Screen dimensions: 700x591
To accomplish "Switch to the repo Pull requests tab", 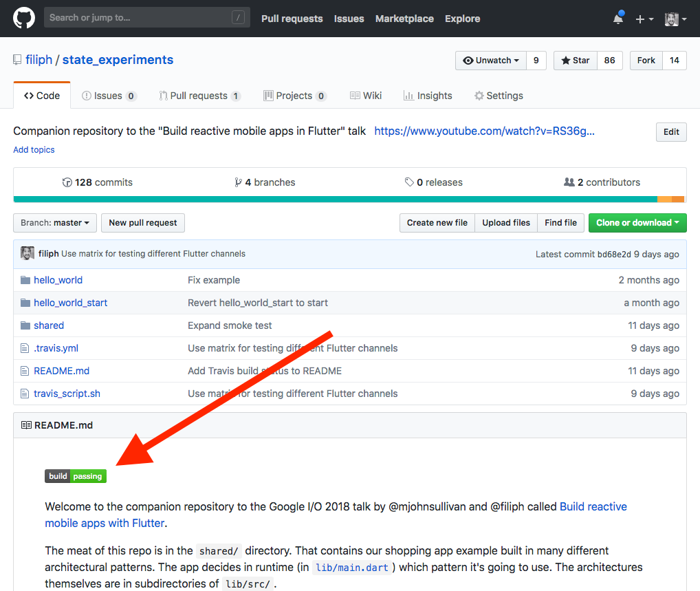I will [x=199, y=96].
